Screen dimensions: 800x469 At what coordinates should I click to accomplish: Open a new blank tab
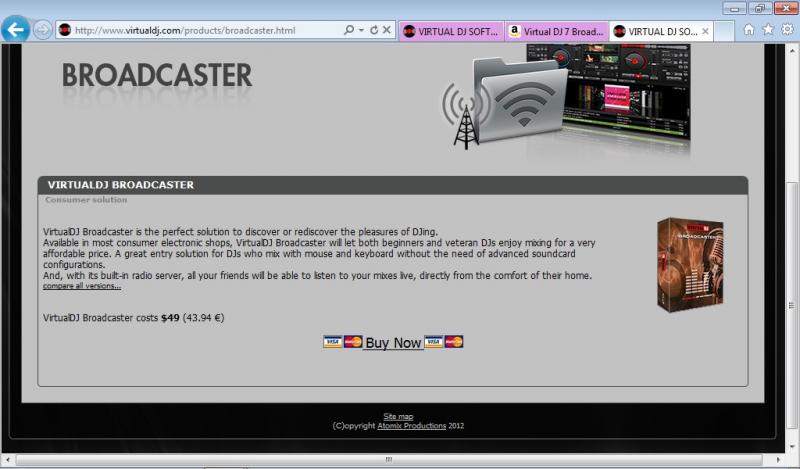[x=723, y=32]
